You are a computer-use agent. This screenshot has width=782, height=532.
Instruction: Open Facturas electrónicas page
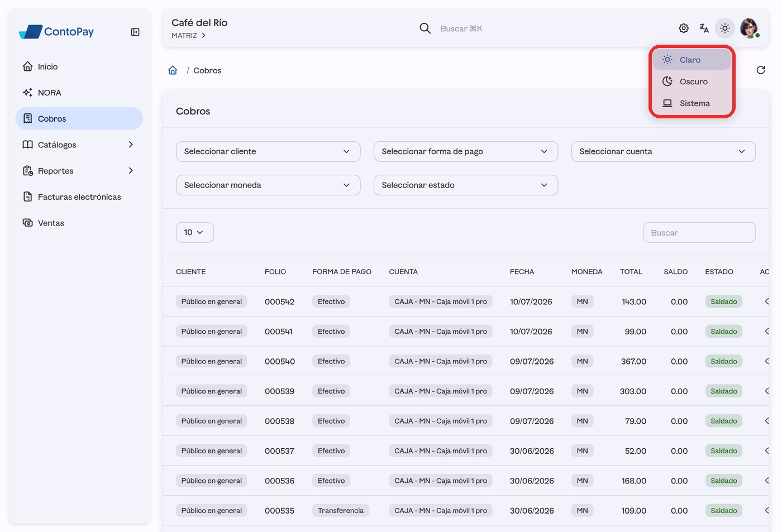coord(79,196)
